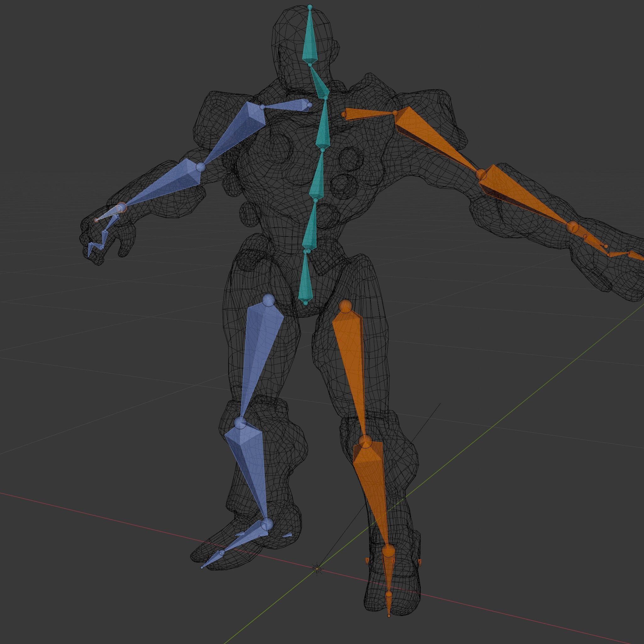Select the blue toe bone
Image resolution: width=644 pixels, height=644 pixels.
pyautogui.click(x=212, y=560)
